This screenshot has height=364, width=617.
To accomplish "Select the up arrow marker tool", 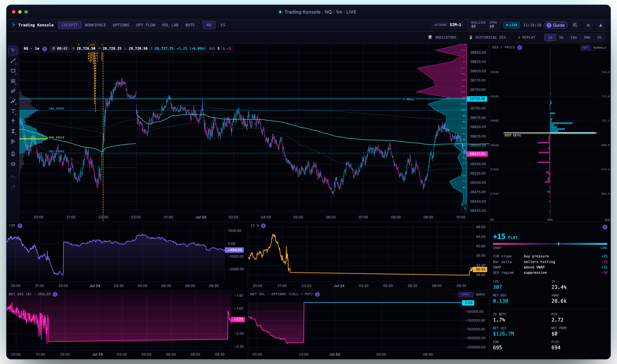I will point(13,121).
